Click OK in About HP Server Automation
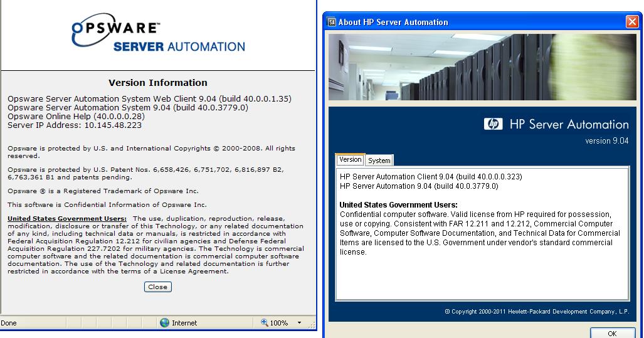This screenshot has width=644, height=338. click(x=612, y=333)
